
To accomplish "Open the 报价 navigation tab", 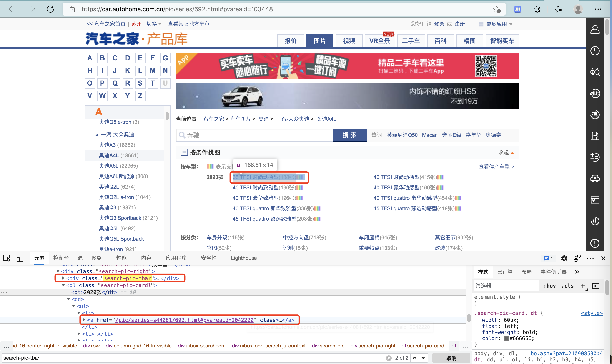I will (291, 41).
